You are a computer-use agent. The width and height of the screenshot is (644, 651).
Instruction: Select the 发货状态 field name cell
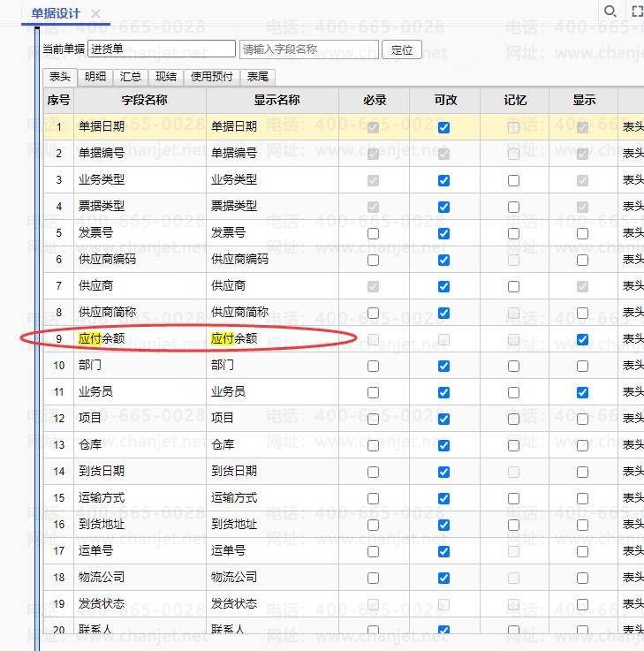(x=140, y=603)
